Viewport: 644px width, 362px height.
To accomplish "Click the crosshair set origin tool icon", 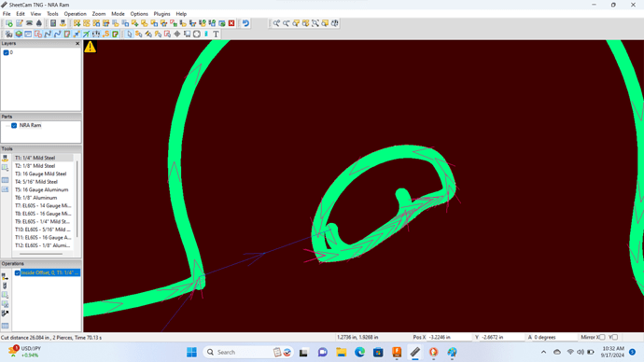I will (177, 35).
